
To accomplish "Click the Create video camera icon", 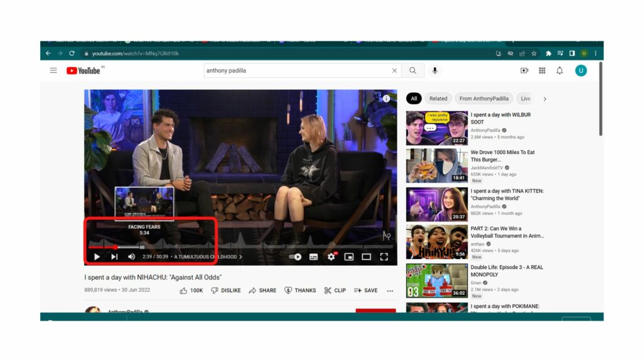I will tap(524, 70).
